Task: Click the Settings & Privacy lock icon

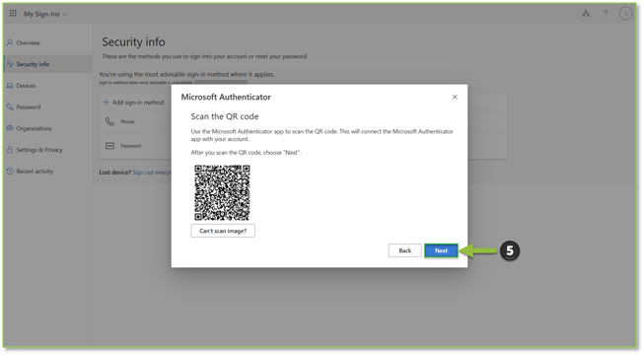Action: (x=10, y=150)
